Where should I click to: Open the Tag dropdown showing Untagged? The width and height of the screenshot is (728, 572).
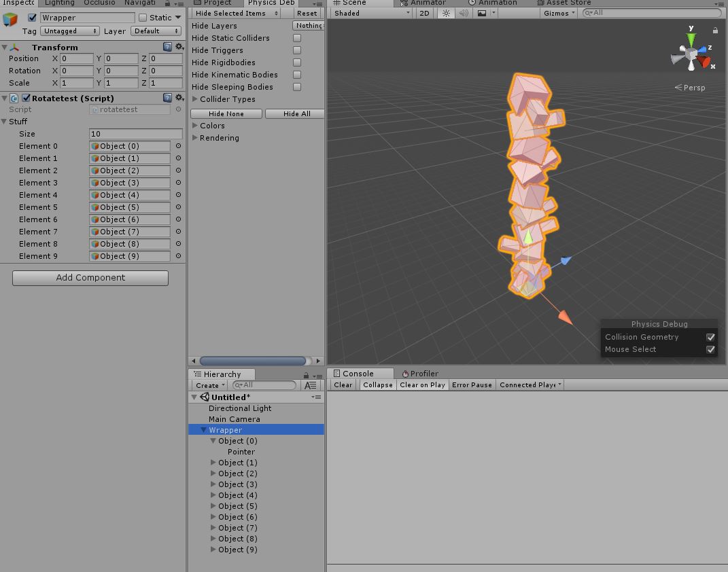click(69, 31)
